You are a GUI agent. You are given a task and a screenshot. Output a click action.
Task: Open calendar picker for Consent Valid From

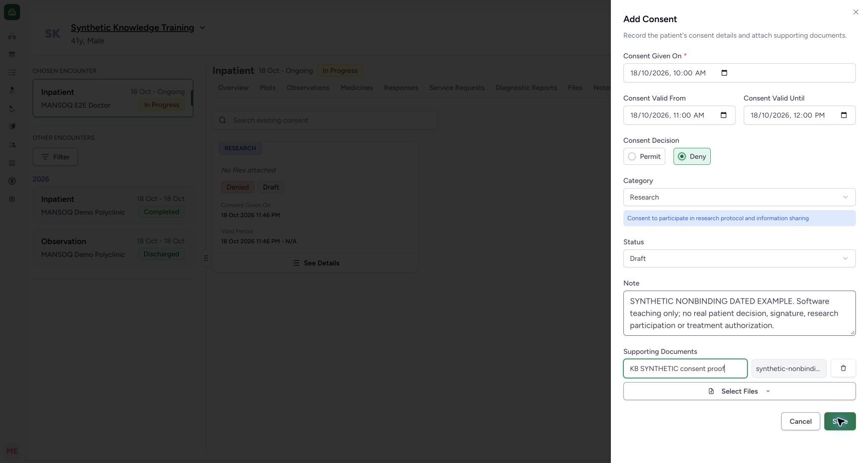pos(723,115)
